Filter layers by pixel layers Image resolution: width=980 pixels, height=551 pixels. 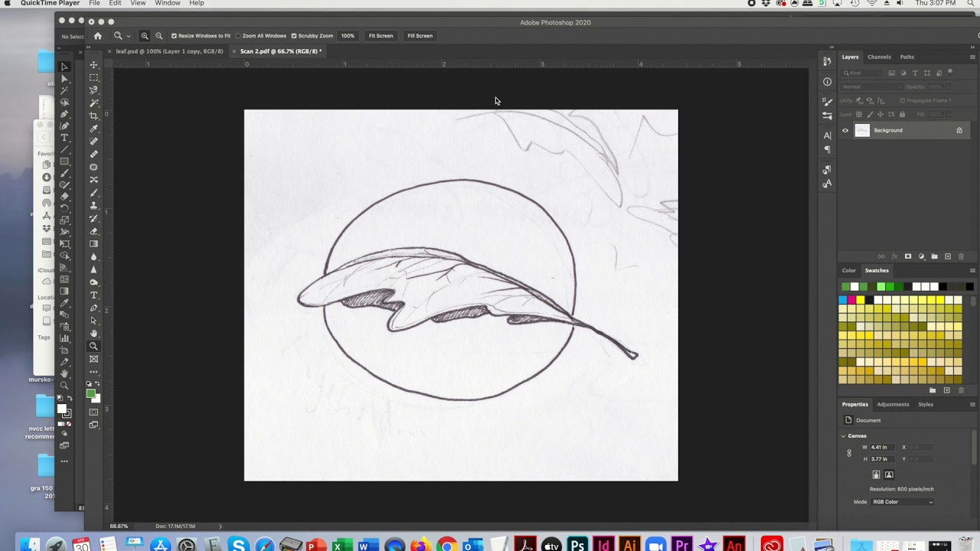coord(891,73)
